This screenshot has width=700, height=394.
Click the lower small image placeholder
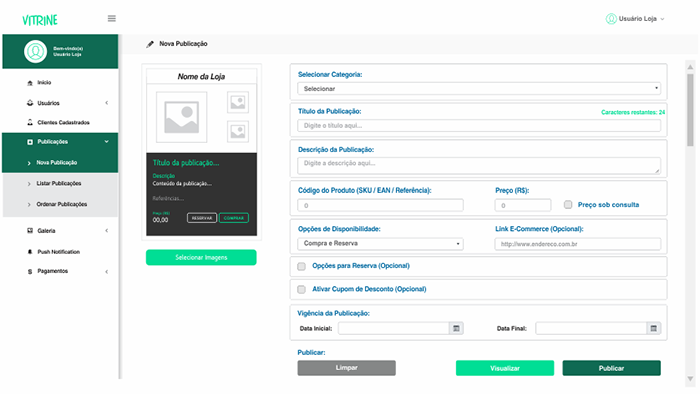238,132
